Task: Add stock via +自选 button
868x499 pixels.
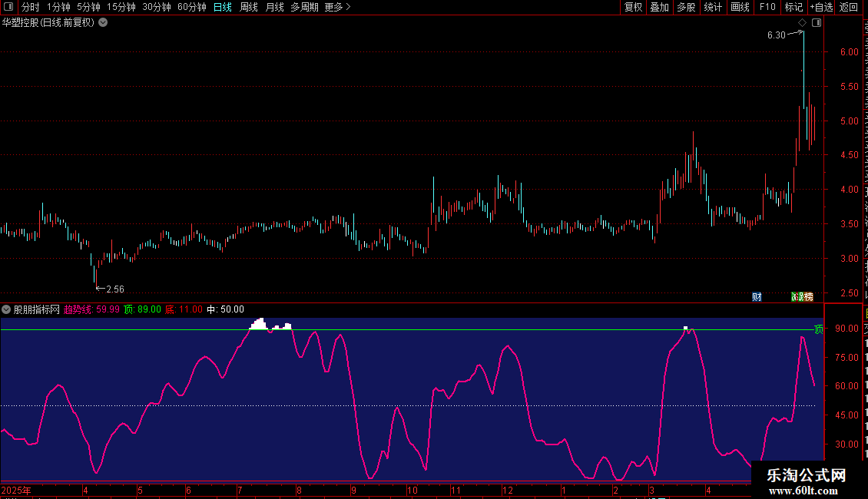Action: [821, 7]
